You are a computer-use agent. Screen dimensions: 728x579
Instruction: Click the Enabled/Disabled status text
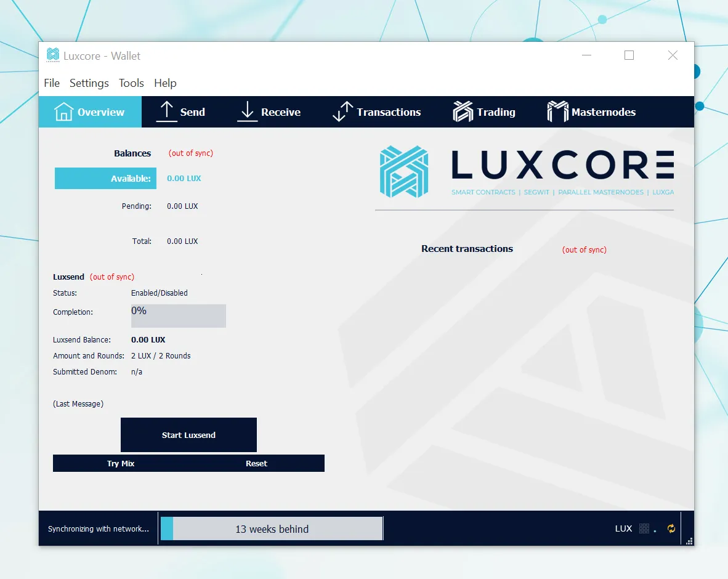click(x=160, y=293)
